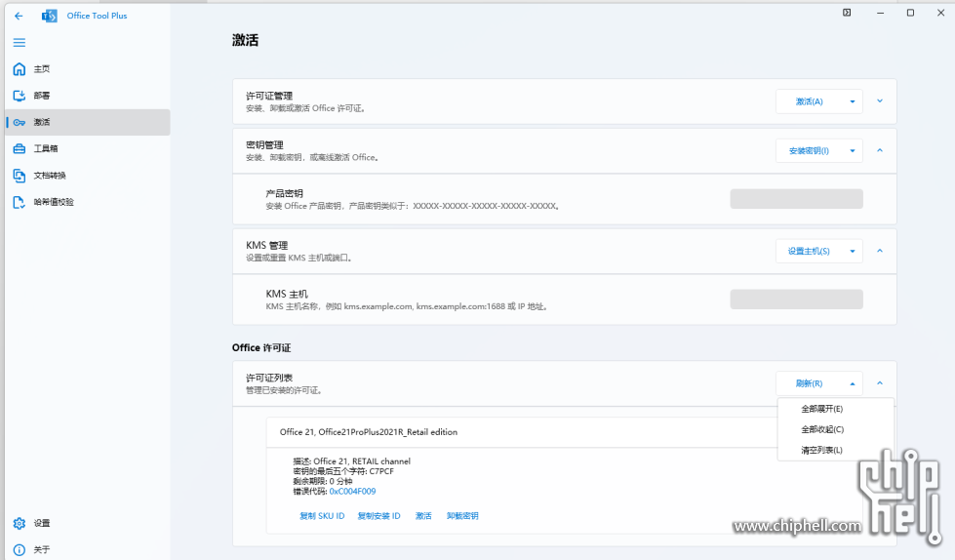Click the 许可证管理 heading text

269,97
